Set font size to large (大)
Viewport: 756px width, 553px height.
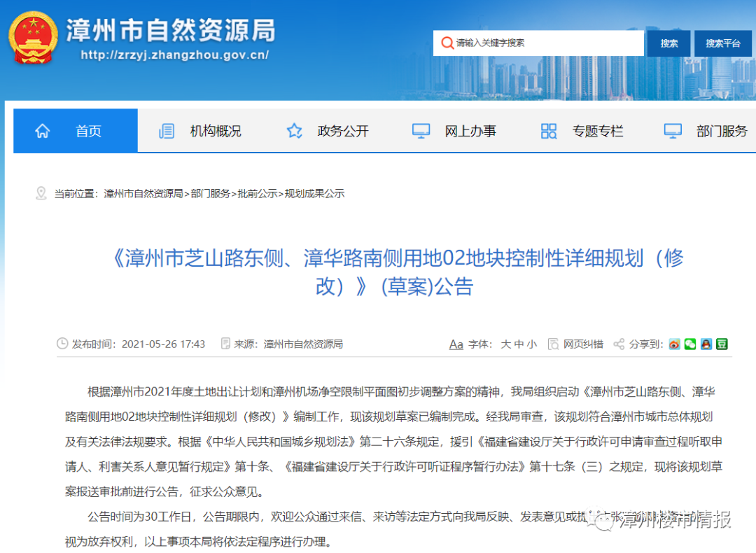coord(505,344)
